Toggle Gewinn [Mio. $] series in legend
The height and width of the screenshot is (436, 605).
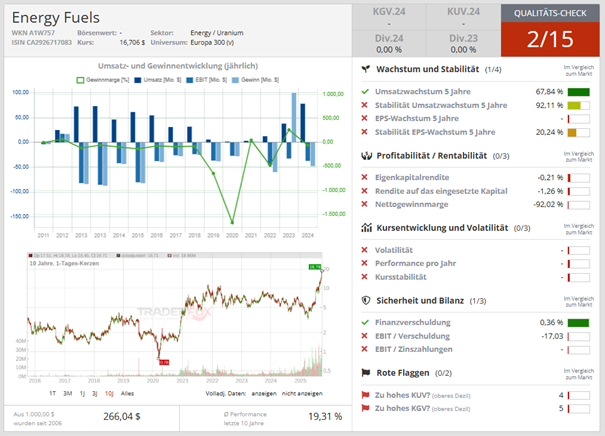coord(255,80)
